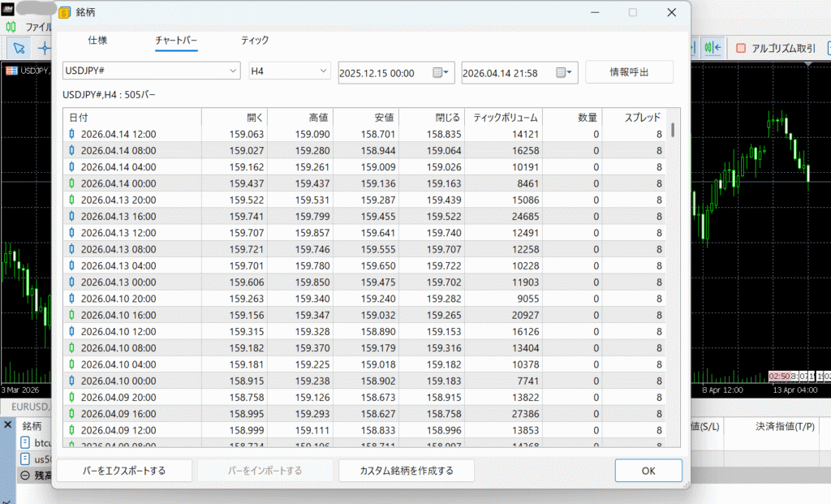Sort by the 数量 column header
The image size is (831, 504).
[x=572, y=118]
